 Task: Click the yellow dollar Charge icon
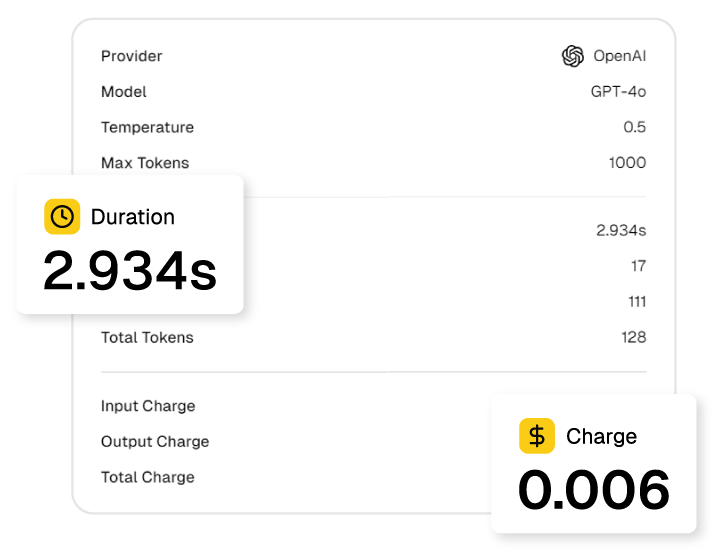pyautogui.click(x=537, y=436)
